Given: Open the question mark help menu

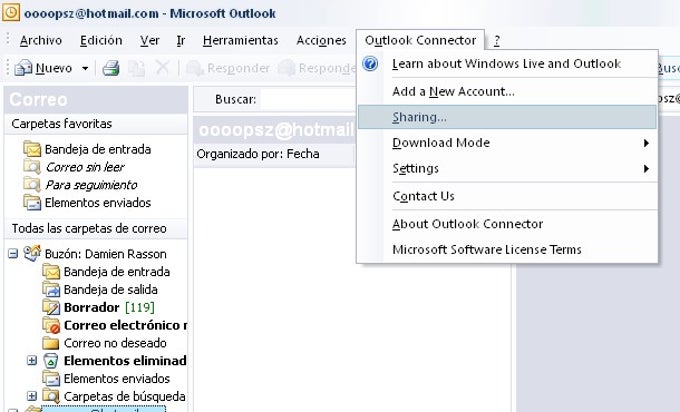Looking at the screenshot, I should click(497, 41).
